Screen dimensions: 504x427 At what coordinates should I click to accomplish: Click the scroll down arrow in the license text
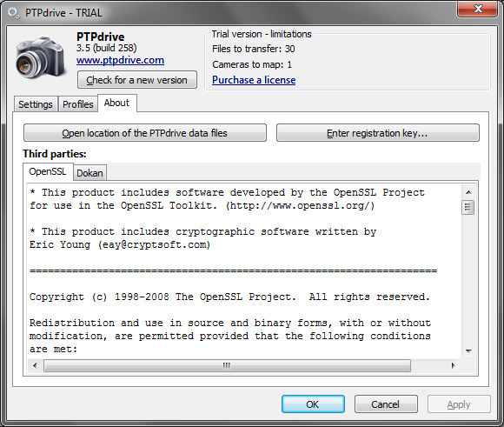point(468,351)
